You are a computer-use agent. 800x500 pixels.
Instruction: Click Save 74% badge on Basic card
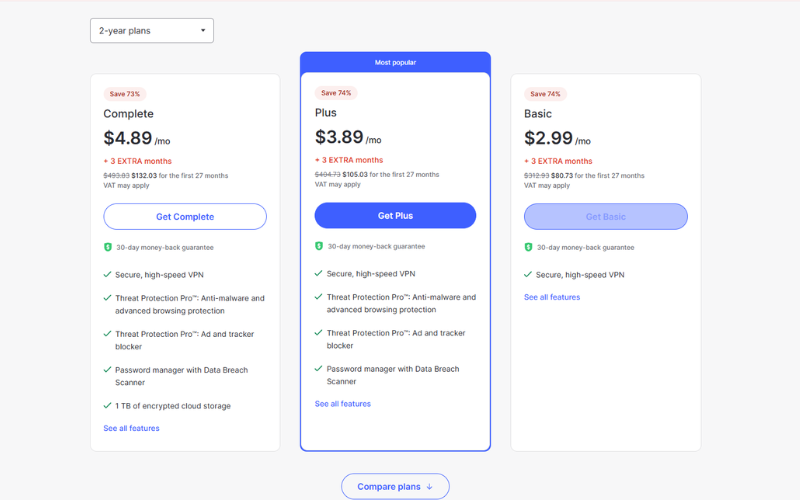(545, 94)
